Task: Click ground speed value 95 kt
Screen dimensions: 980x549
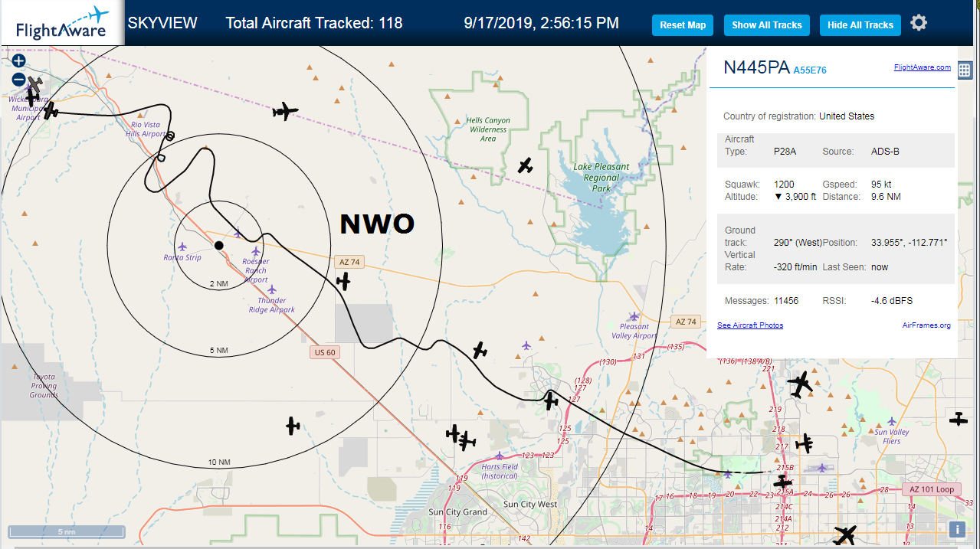Action: pos(881,185)
